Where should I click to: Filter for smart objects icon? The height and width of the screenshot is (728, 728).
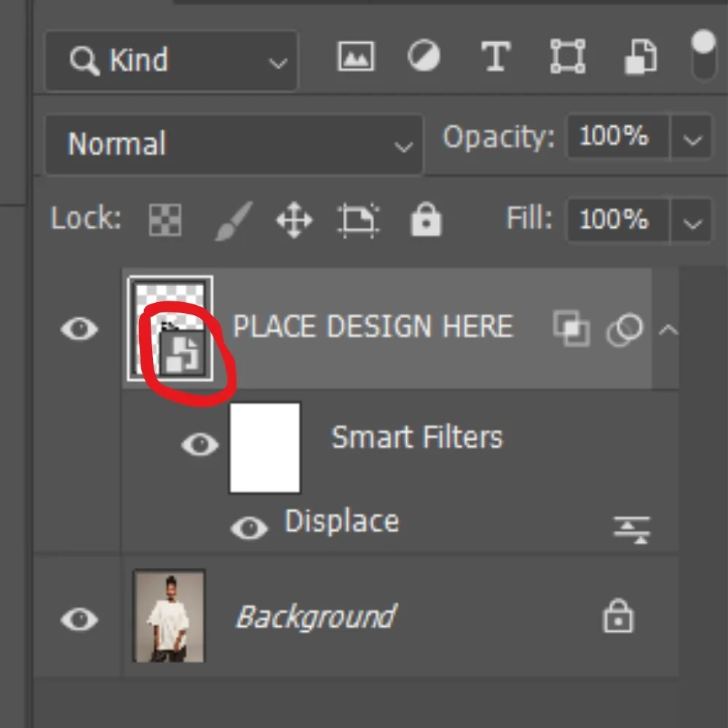(640, 57)
